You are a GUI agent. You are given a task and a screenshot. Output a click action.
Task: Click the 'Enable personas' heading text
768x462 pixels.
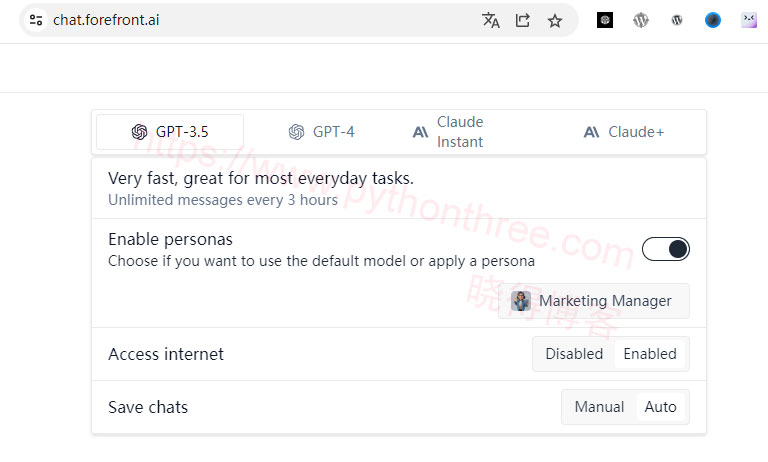click(x=170, y=239)
